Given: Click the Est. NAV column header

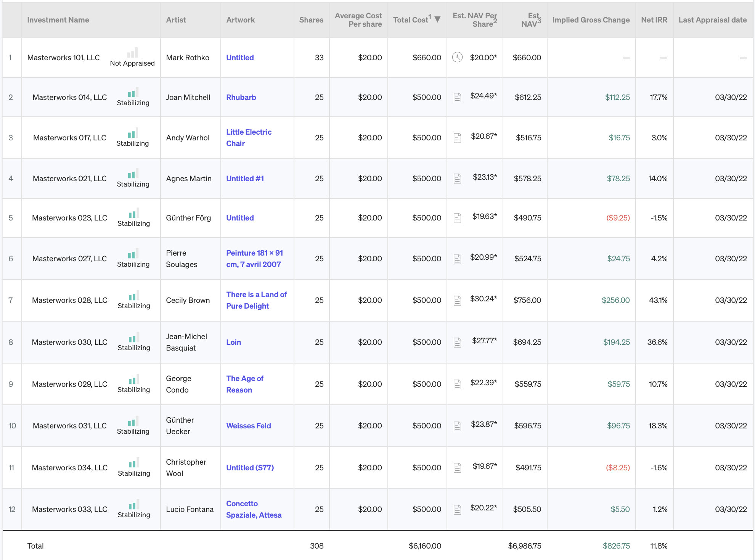Looking at the screenshot, I should point(531,20).
